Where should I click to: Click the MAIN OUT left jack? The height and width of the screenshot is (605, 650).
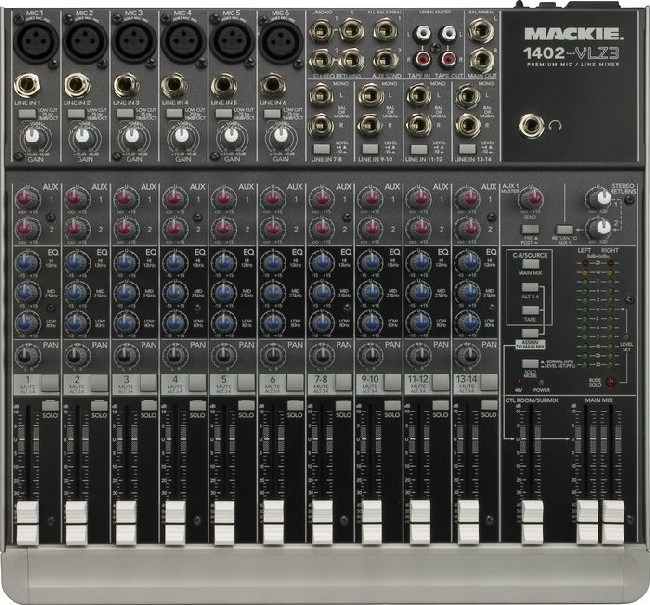click(481, 31)
